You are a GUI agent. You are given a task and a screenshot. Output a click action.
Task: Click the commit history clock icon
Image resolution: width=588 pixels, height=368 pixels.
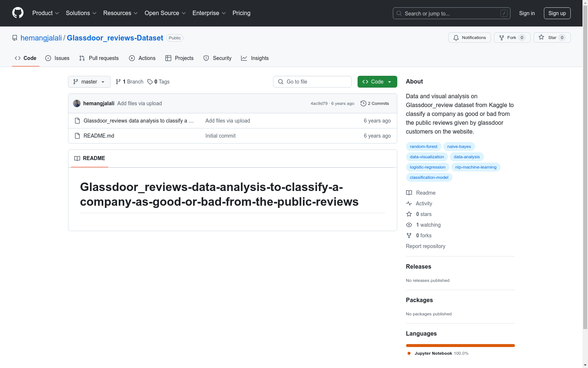click(x=363, y=103)
